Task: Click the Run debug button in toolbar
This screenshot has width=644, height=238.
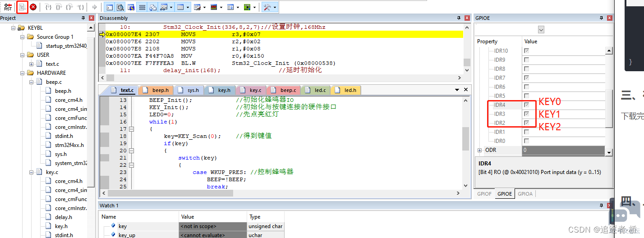Action: click(x=22, y=7)
